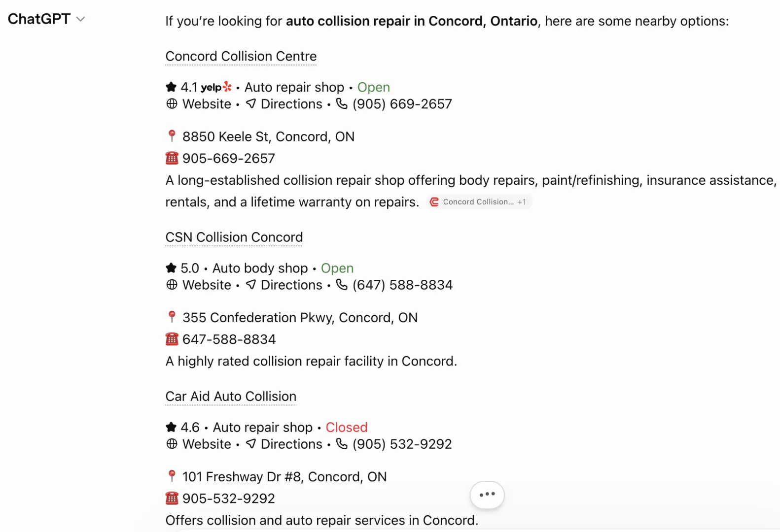
Task: Click the globe Website icon for CSN Collision
Action: (172, 285)
